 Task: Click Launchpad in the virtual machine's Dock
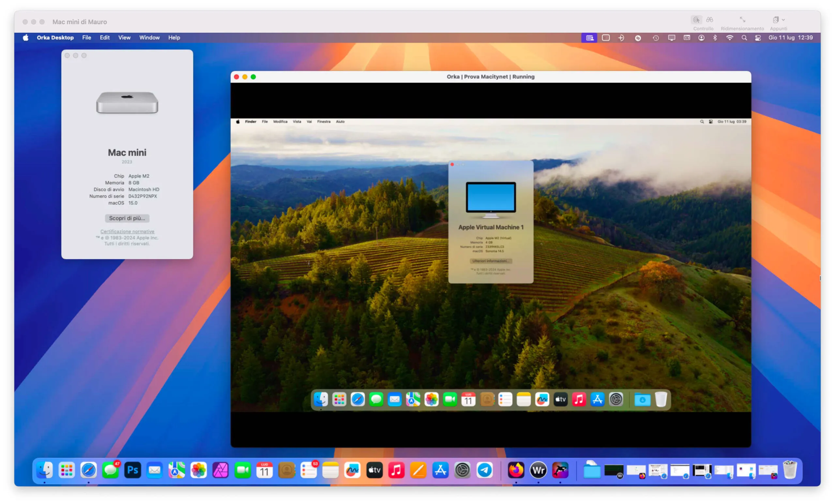[x=339, y=400]
